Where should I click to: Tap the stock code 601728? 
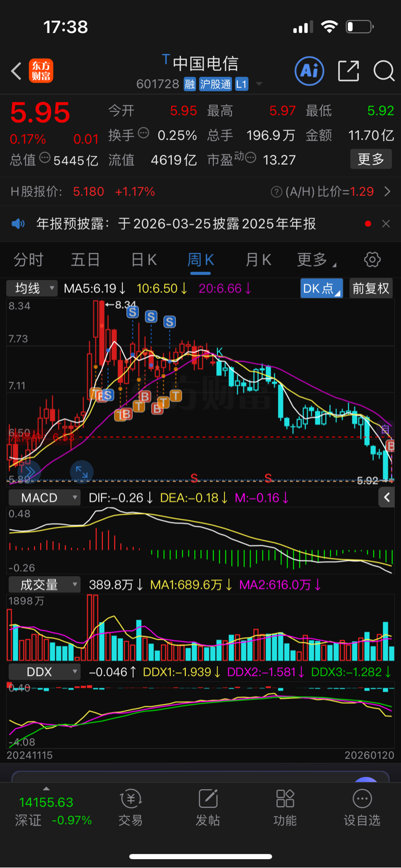tap(158, 84)
